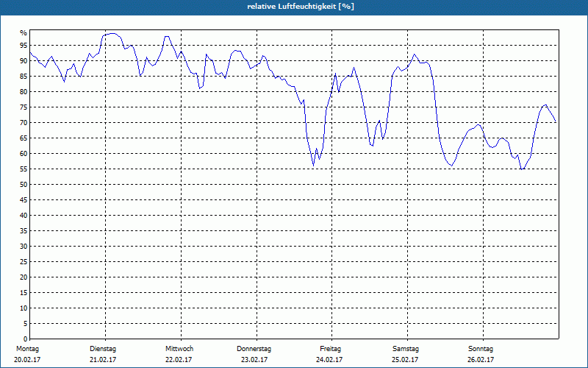Click the date '21.02.17'
This screenshot has width=588, height=368.
(103, 360)
